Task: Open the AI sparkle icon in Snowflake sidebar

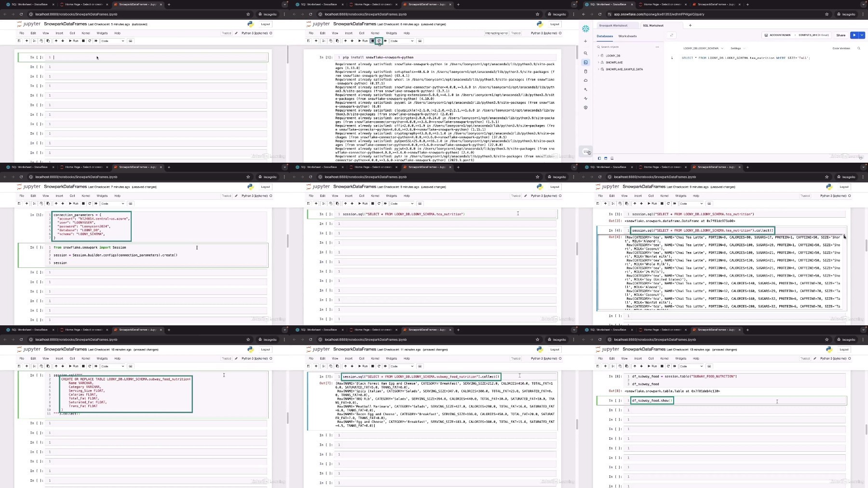Action: click(585, 89)
